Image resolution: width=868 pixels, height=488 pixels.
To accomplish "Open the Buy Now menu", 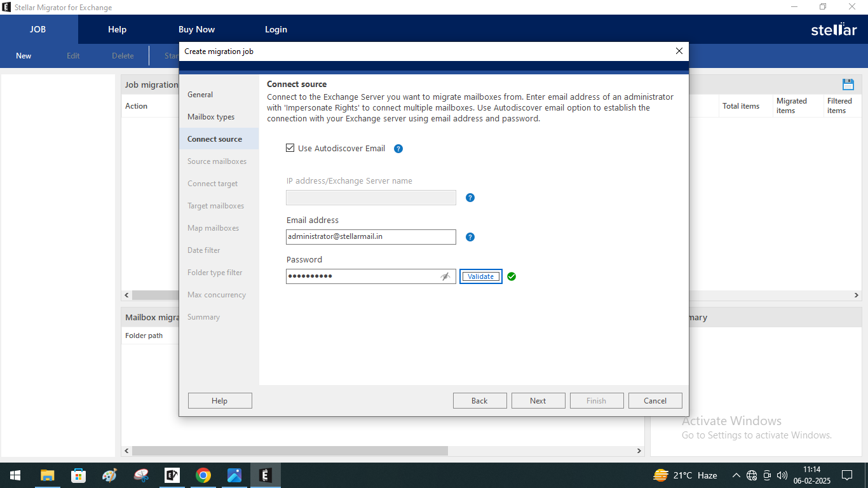I will pyautogui.click(x=196, y=29).
